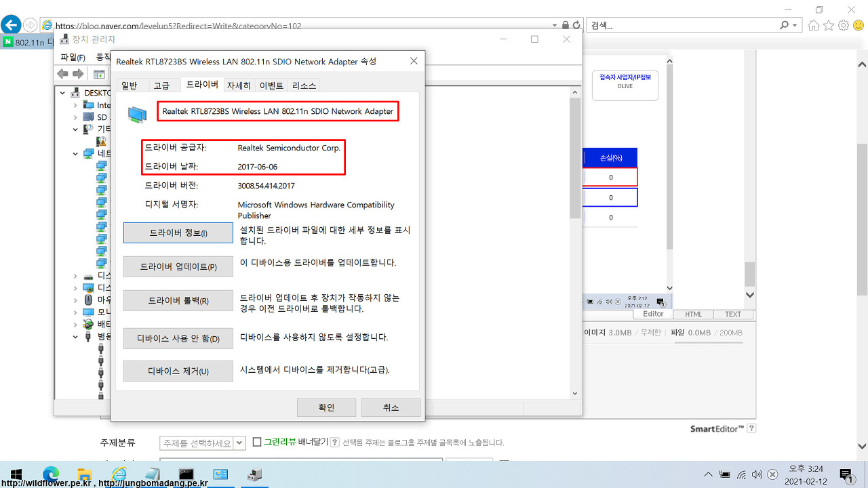Click the 접속자 사업자/IP정보 box in editor
This screenshot has width=868, height=488.
point(625,86)
